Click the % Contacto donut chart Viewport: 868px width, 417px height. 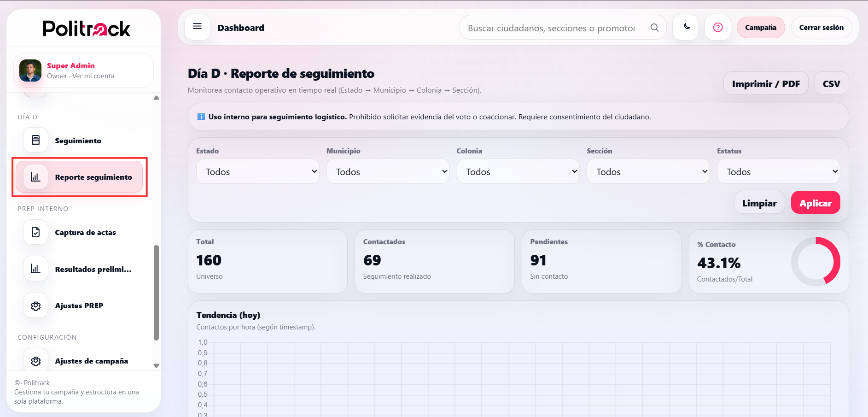click(x=816, y=261)
